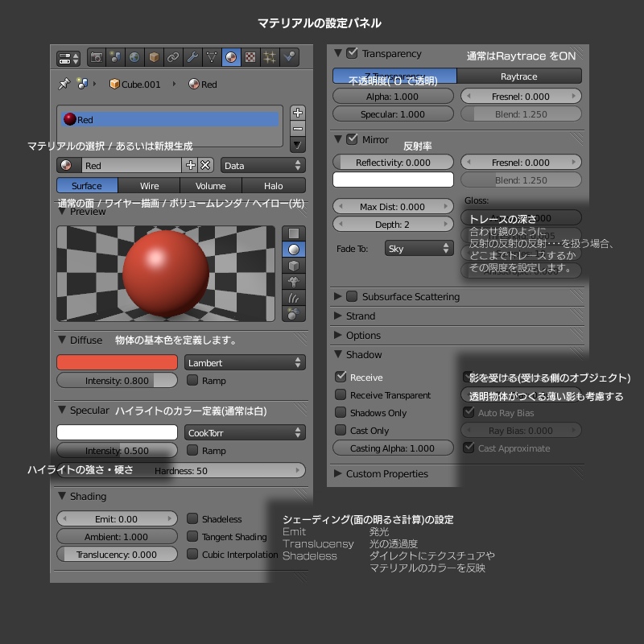Switch to the Wire surface tab
Image resolution: width=644 pixels, height=644 pixels.
click(x=148, y=185)
